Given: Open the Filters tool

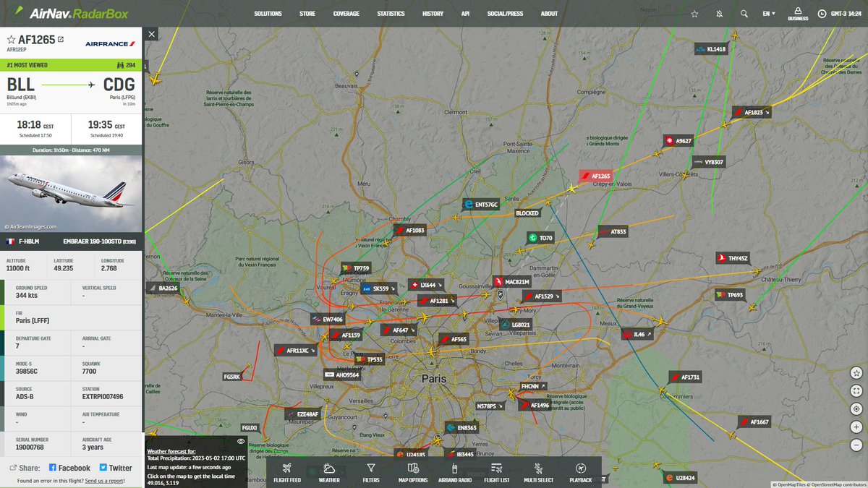Looking at the screenshot, I should [x=370, y=472].
